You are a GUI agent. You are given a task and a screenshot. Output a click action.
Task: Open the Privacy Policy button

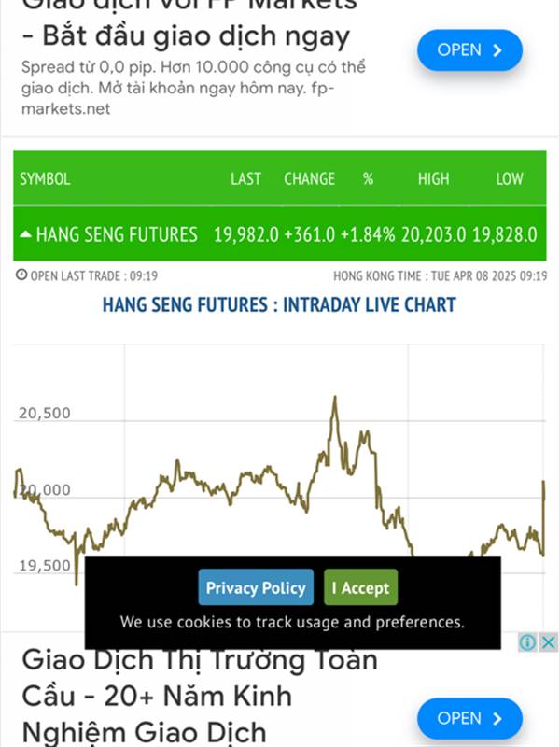click(256, 587)
